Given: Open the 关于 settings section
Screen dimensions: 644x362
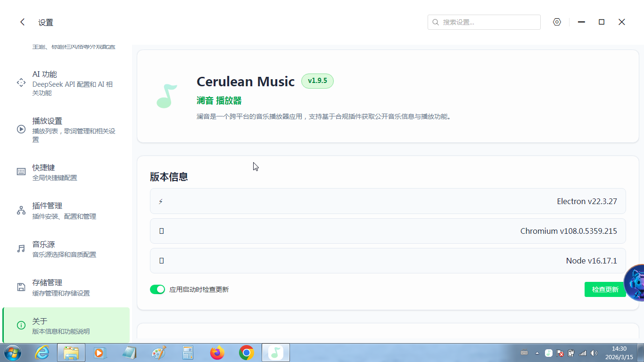Looking at the screenshot, I should [66, 325].
